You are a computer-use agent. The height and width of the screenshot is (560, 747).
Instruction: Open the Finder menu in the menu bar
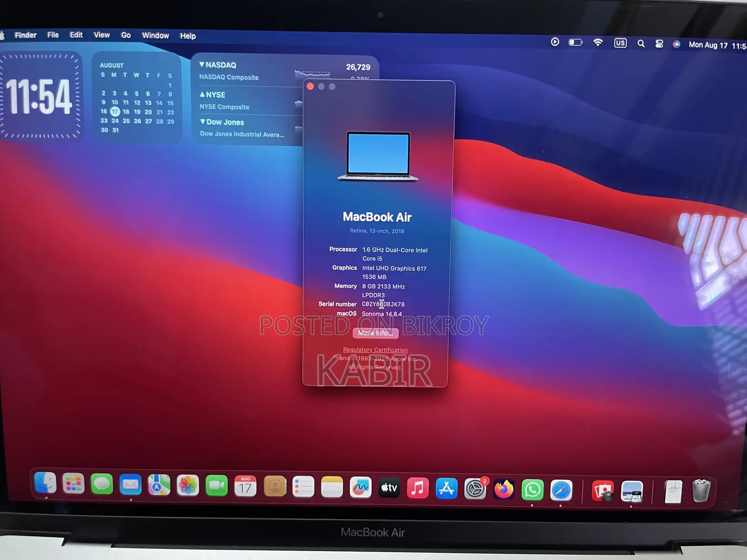pos(26,35)
